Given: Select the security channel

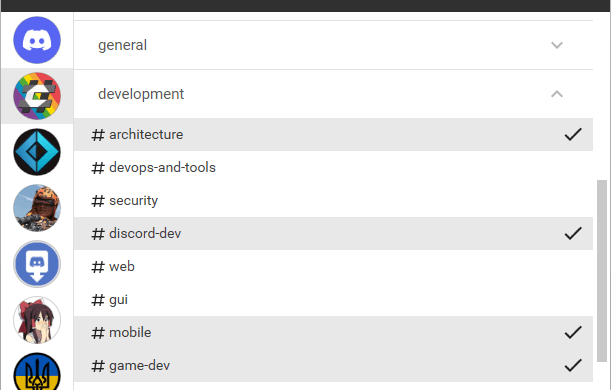Looking at the screenshot, I should [333, 201].
